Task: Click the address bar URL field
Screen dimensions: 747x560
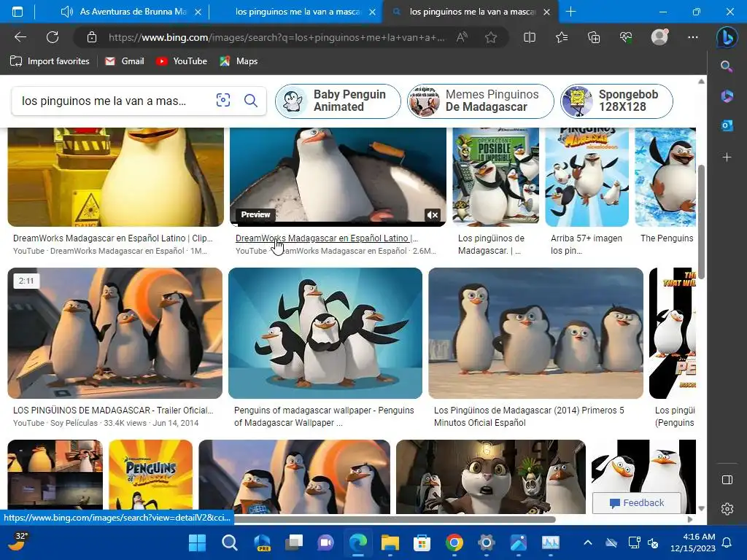Action: coord(276,37)
